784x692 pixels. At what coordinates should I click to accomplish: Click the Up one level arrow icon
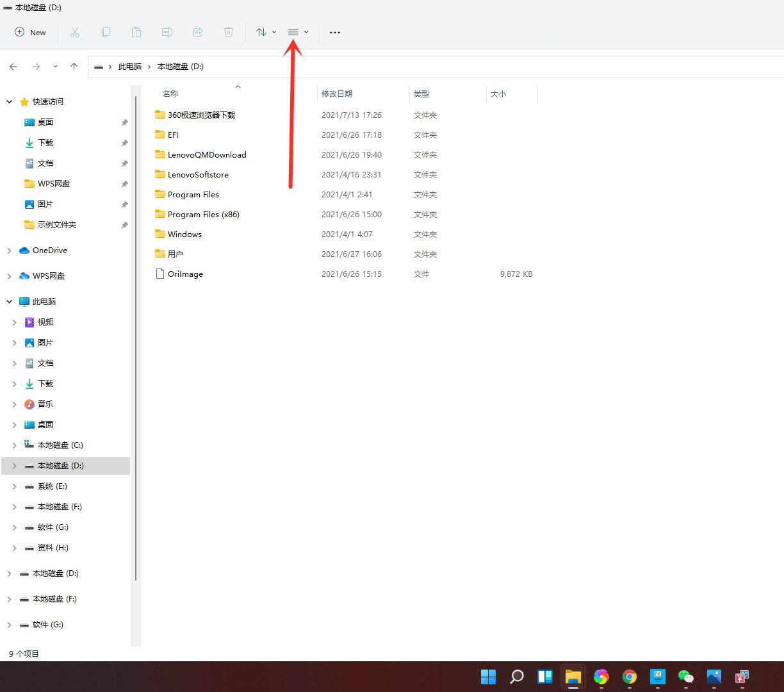click(x=74, y=66)
